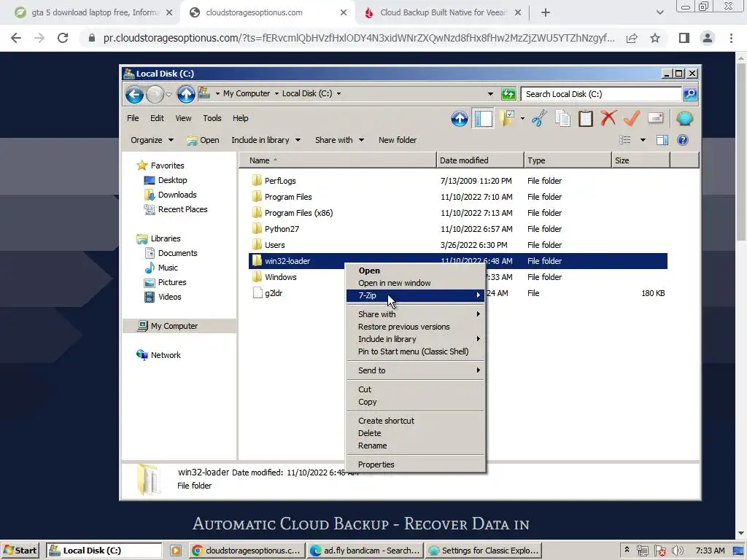Click the Copy pages toolbar icon
747x560 pixels.
[x=562, y=119]
